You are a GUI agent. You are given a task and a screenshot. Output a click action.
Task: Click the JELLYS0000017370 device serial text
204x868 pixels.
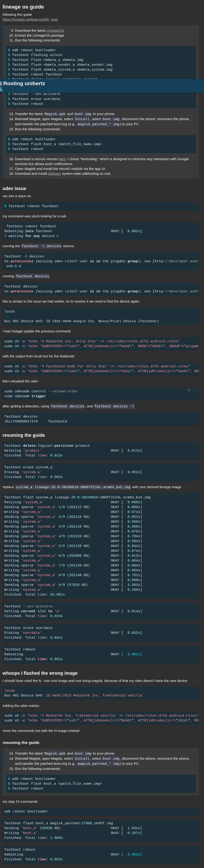coord(21,422)
